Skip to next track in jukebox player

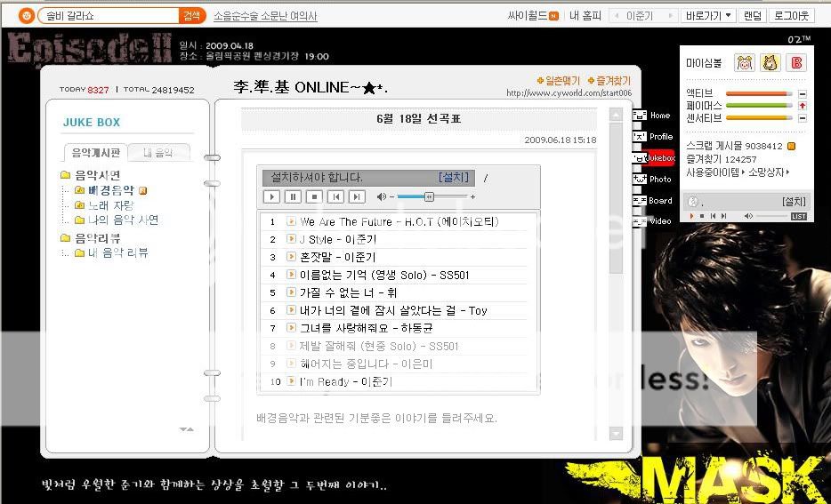click(356, 196)
